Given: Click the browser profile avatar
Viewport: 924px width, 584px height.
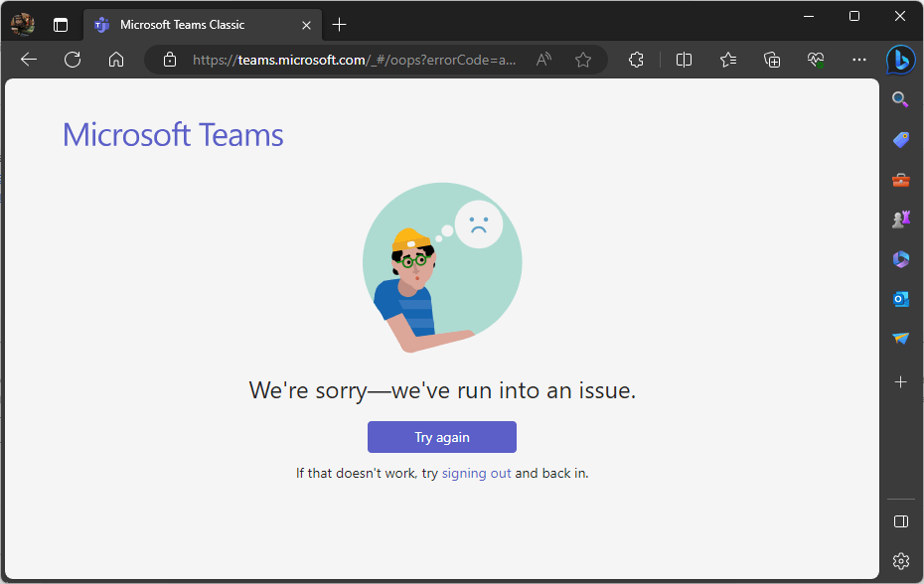Looking at the screenshot, I should coord(23,24).
